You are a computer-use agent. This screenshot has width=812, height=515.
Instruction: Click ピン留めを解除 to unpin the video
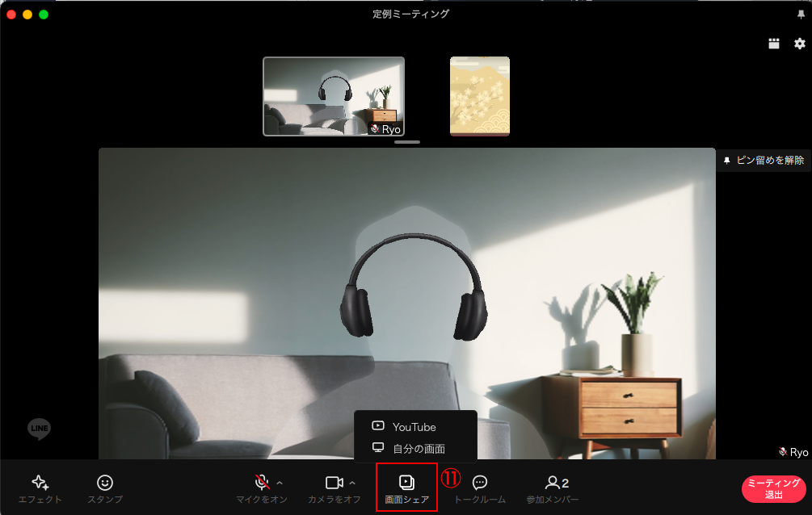(x=764, y=161)
